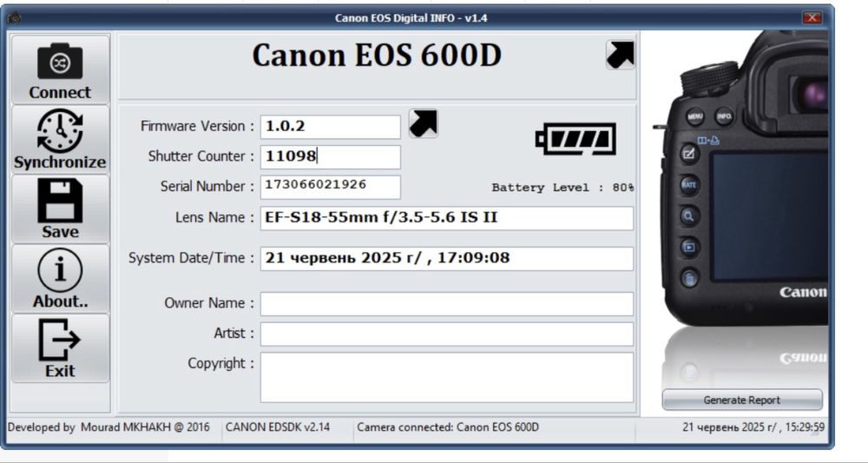The image size is (868, 463).
Task: Close the Canon EOS Digital INFO window
Action: tap(812, 17)
